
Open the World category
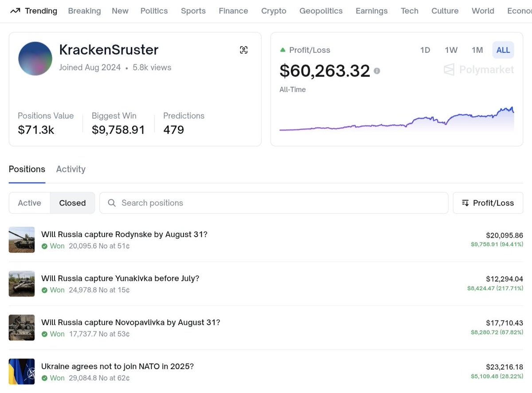tap(483, 11)
